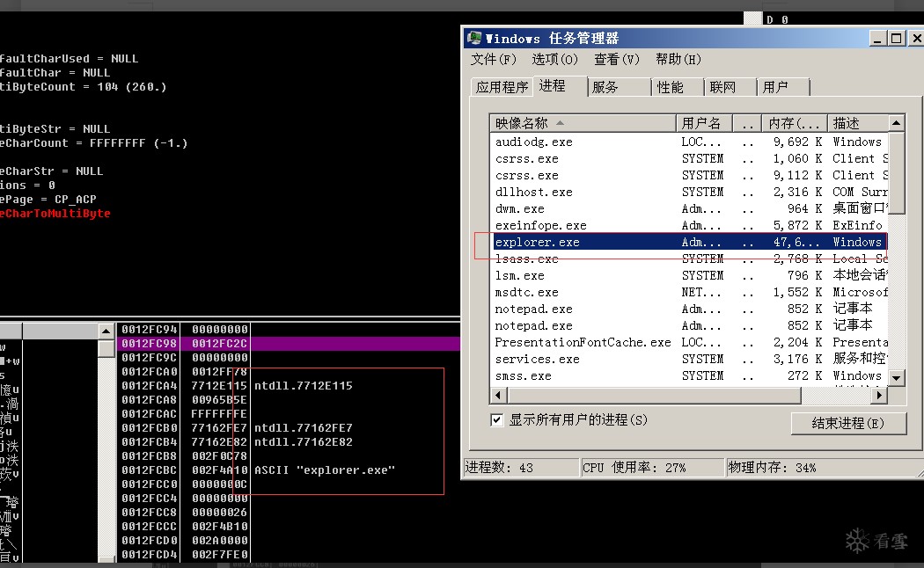Click the 进程数: 43 status bar entry

(521, 468)
